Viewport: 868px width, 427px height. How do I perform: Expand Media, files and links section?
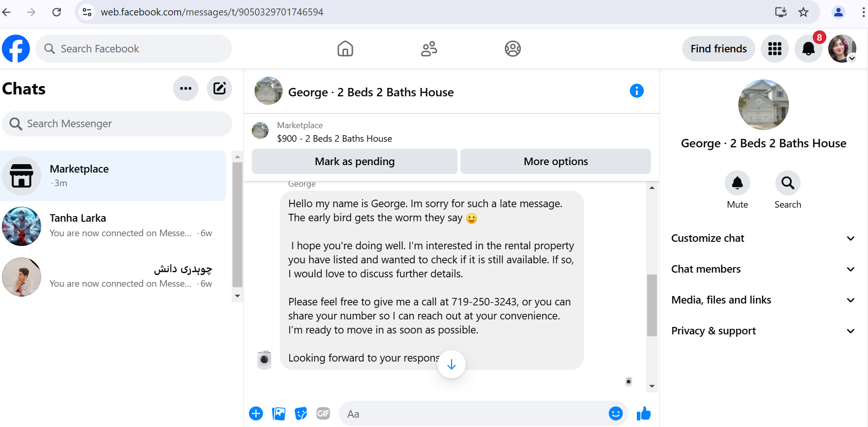click(763, 300)
